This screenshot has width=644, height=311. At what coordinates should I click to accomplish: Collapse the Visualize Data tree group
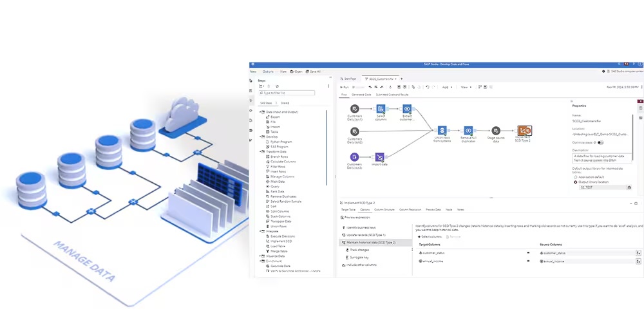pyautogui.click(x=260, y=256)
